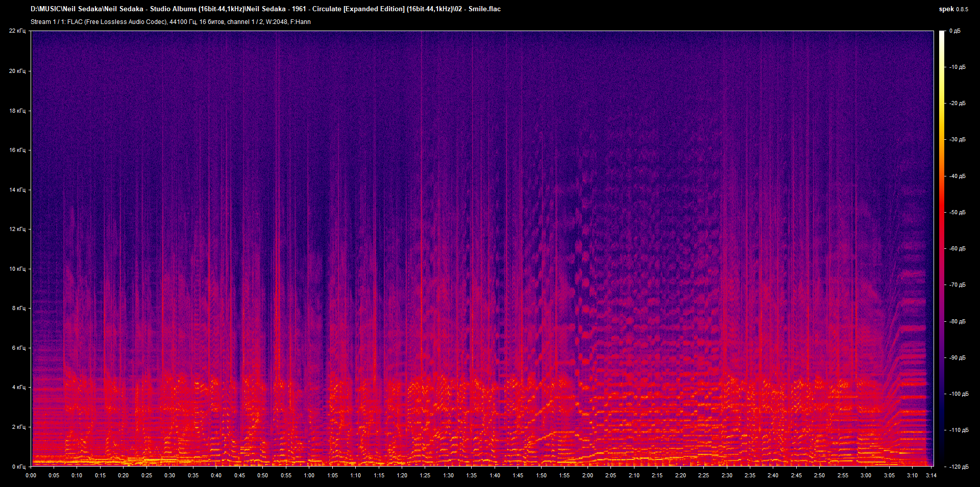Pick the '0 дБ' level label
Image resolution: width=980 pixels, height=487 pixels.
[955, 31]
